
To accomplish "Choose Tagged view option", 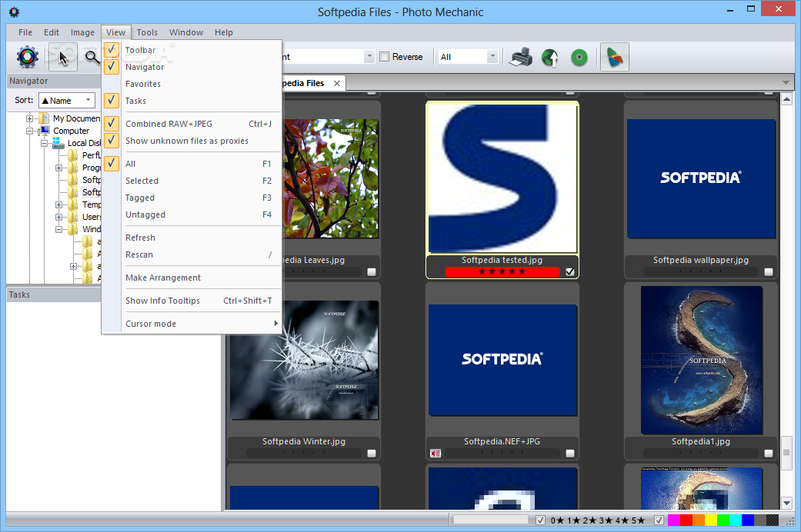I will point(192,198).
